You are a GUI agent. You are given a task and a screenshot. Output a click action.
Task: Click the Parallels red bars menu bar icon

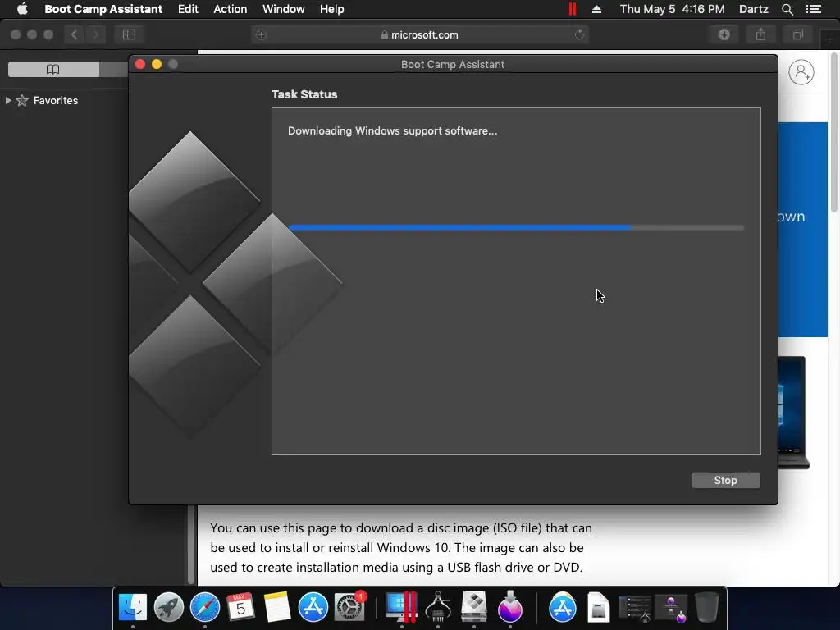tap(572, 9)
